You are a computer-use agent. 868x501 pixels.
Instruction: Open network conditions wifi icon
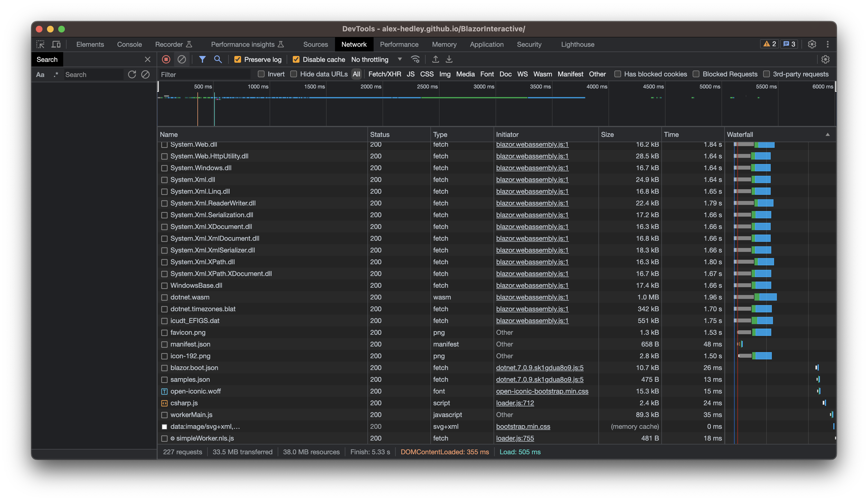415,59
